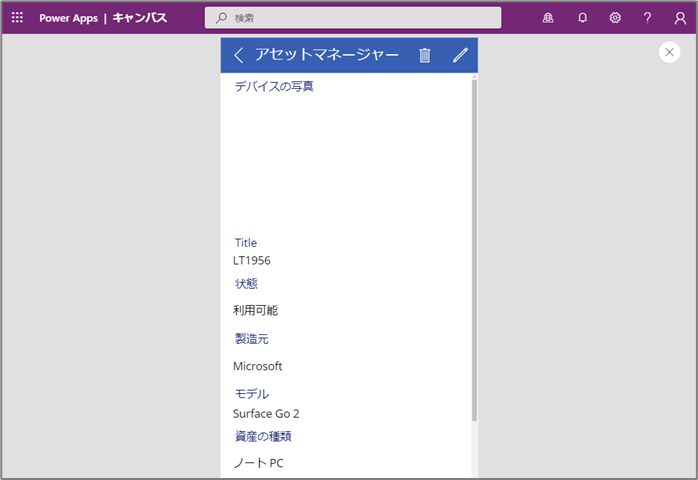
Task: Click the Title field label
Action: [246, 243]
